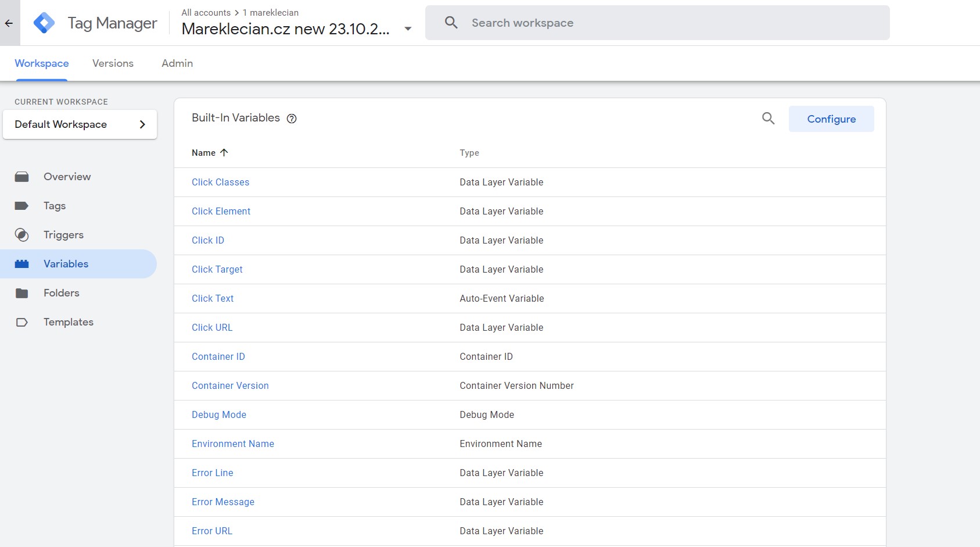Open Overview in the sidebar
This screenshot has width=980, height=547.
point(67,177)
